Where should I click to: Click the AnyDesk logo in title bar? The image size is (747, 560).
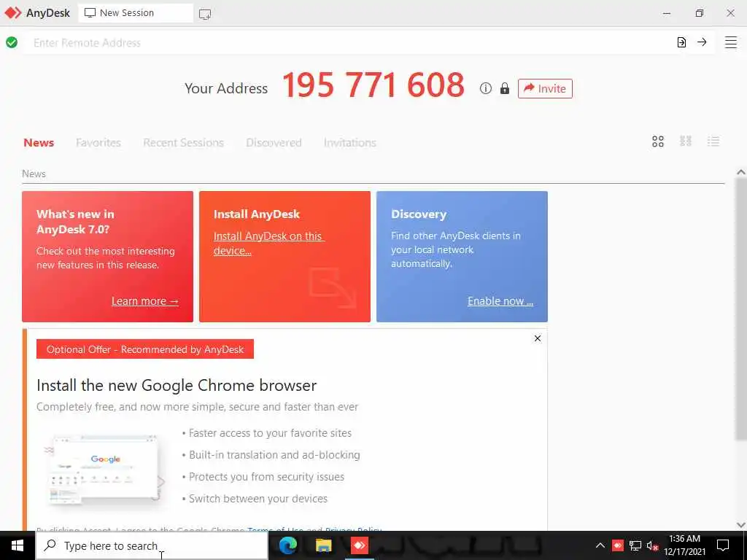(13, 13)
